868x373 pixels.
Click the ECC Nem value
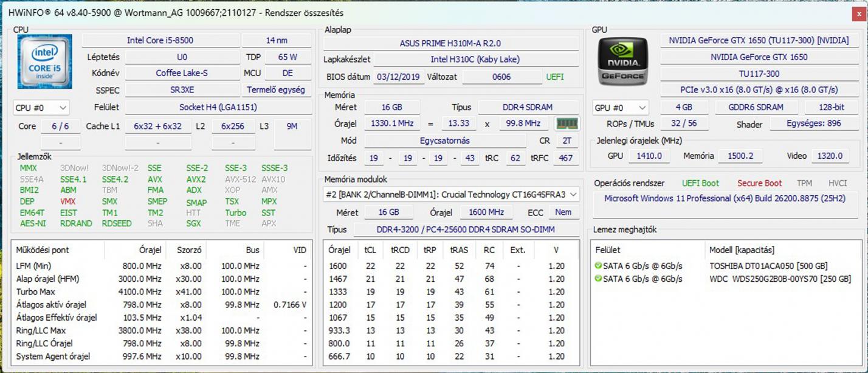563,212
